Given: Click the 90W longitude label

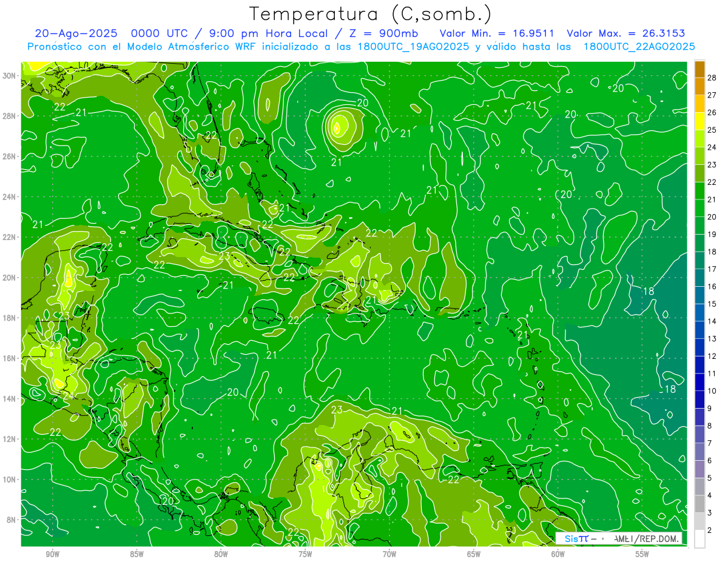Looking at the screenshot, I should tap(53, 554).
